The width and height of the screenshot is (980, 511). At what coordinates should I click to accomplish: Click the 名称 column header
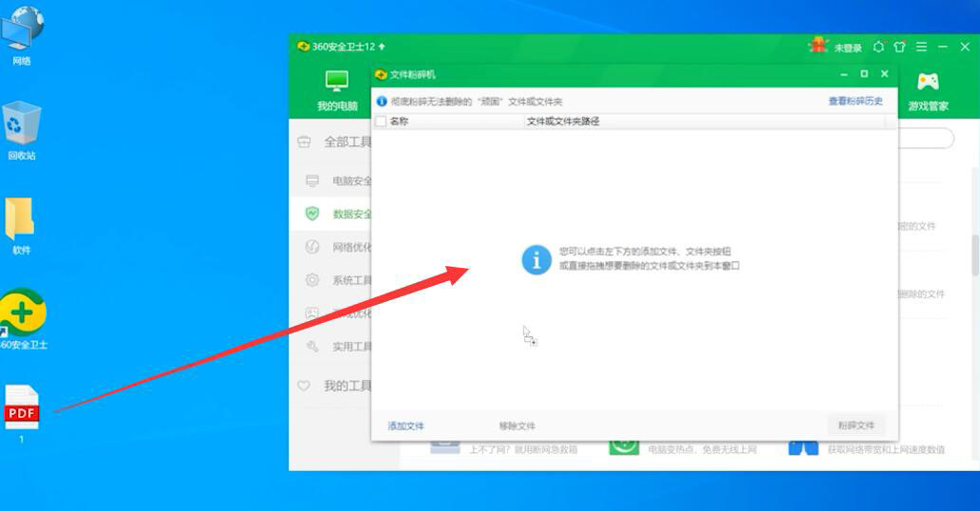tap(399, 122)
